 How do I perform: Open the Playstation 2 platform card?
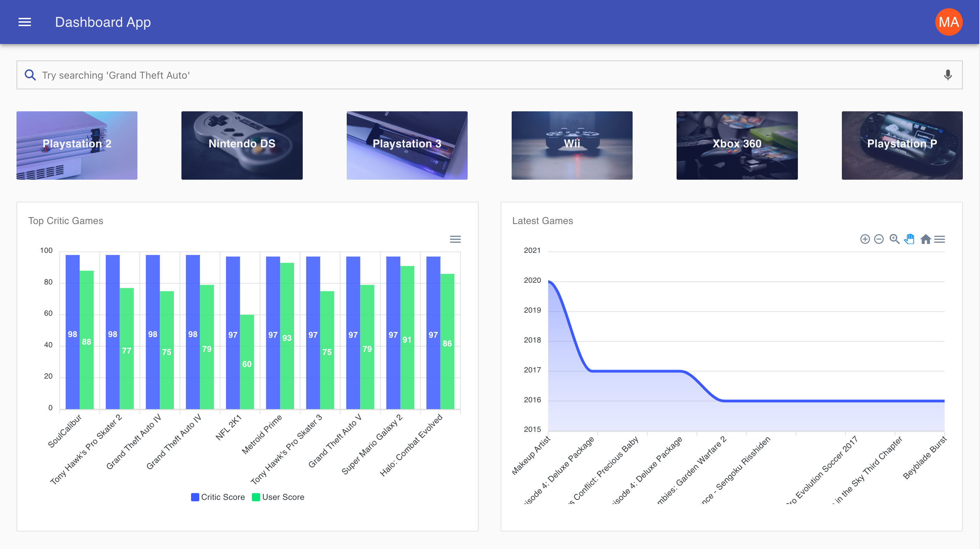point(77,145)
